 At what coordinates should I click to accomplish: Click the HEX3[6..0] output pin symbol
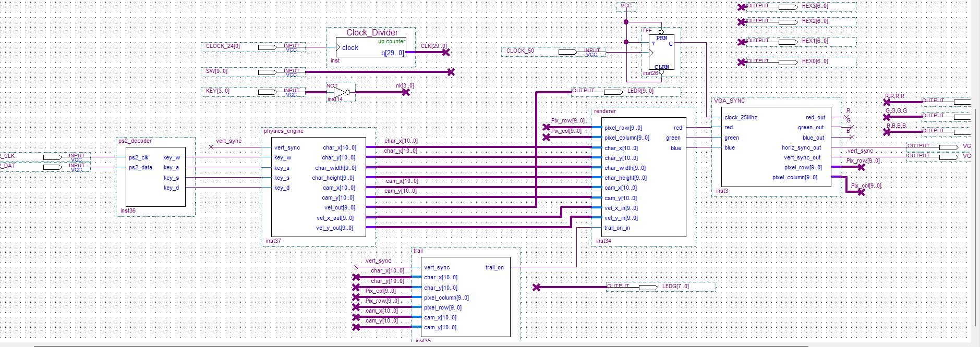(788, 7)
